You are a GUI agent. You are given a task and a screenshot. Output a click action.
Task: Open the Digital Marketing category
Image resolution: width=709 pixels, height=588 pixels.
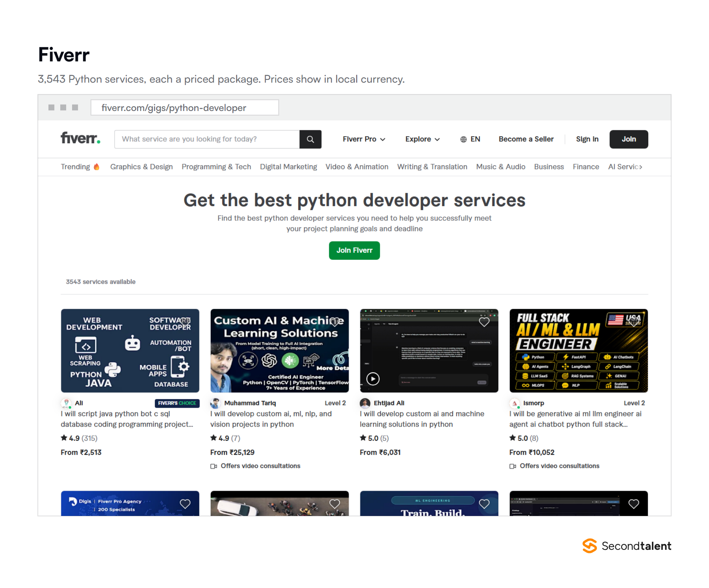tap(288, 167)
